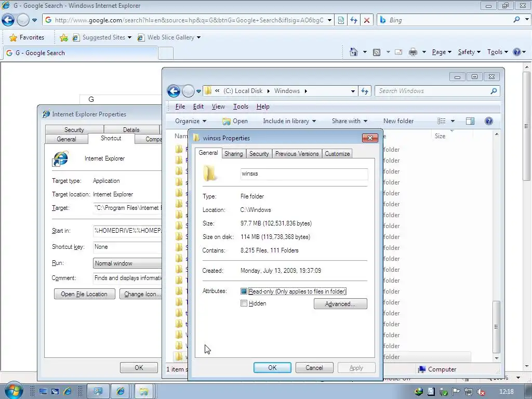Go back in the Windows Explorer window

coord(174,91)
